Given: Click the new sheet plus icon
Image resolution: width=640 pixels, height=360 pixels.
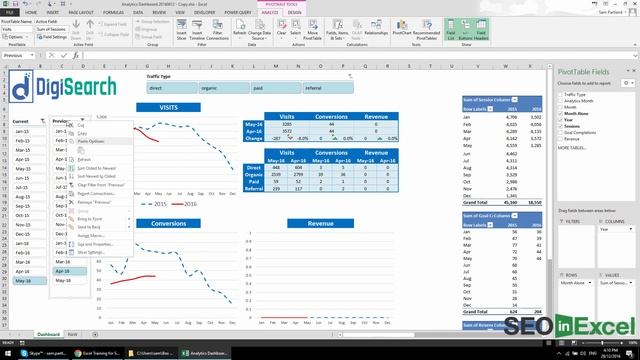Looking at the screenshot, I should (95, 334).
